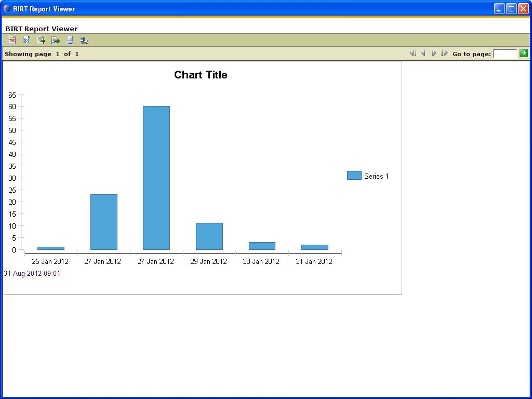532x399 pixels.
Task: Click the 31 Aug 2012 09:01 timestamp text
Action: (x=32, y=273)
